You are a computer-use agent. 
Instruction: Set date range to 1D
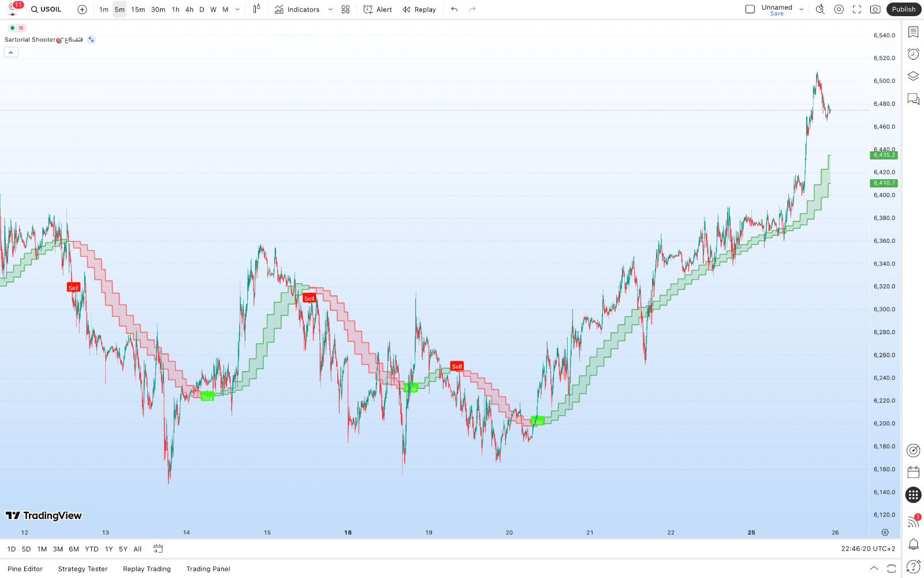[x=12, y=549]
